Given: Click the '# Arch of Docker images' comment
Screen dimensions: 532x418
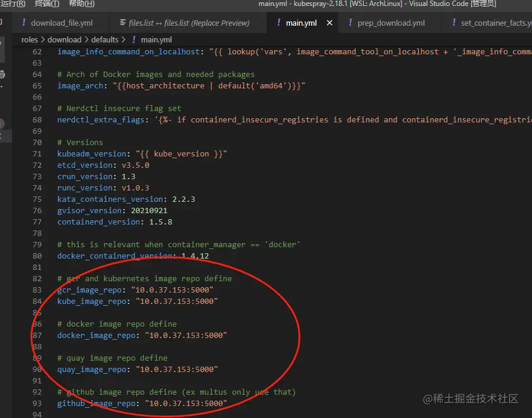Looking at the screenshot, I should pos(156,74).
